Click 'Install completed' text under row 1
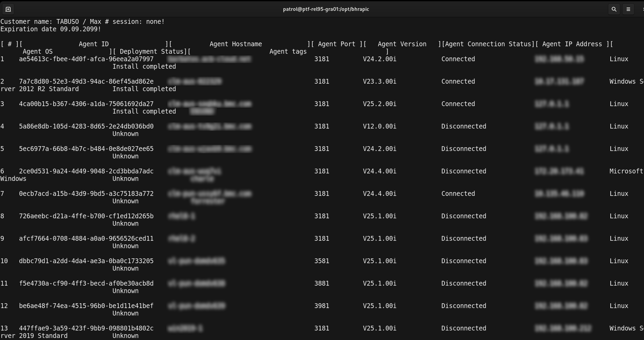The image size is (644, 340). (x=144, y=66)
